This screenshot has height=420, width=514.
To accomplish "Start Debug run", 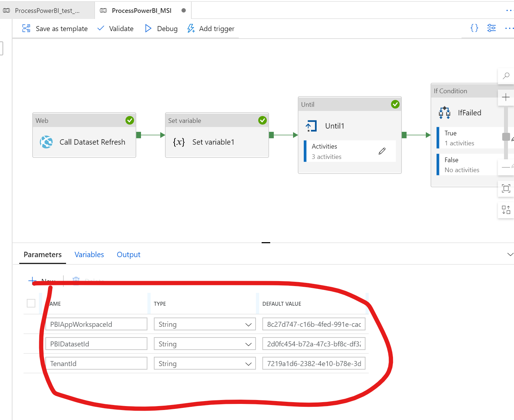I will pos(161,29).
